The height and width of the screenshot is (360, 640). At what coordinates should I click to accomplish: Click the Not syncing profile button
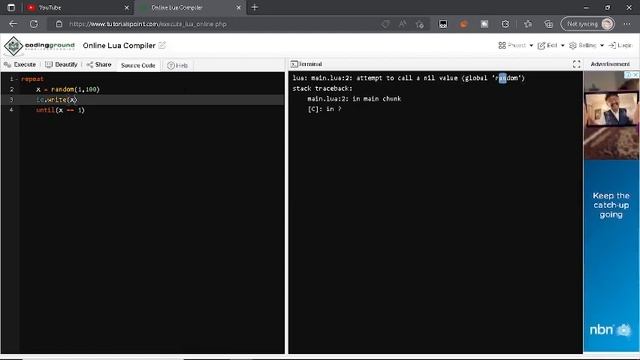(x=588, y=24)
